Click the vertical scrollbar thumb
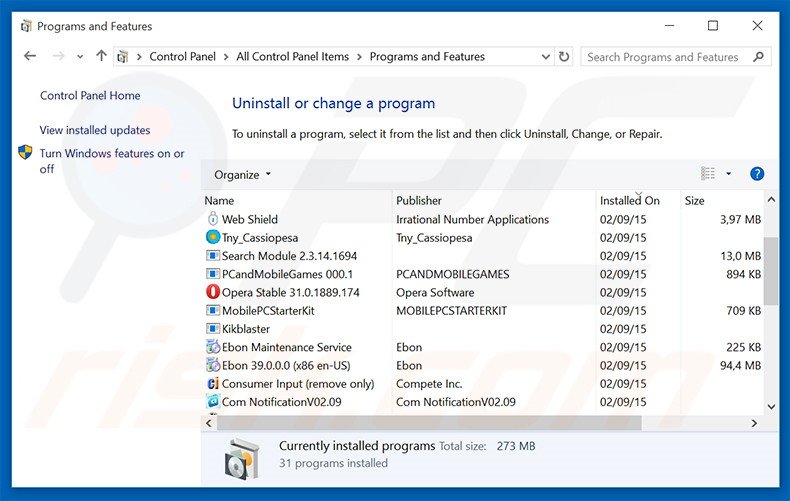790x501 pixels. click(771, 271)
